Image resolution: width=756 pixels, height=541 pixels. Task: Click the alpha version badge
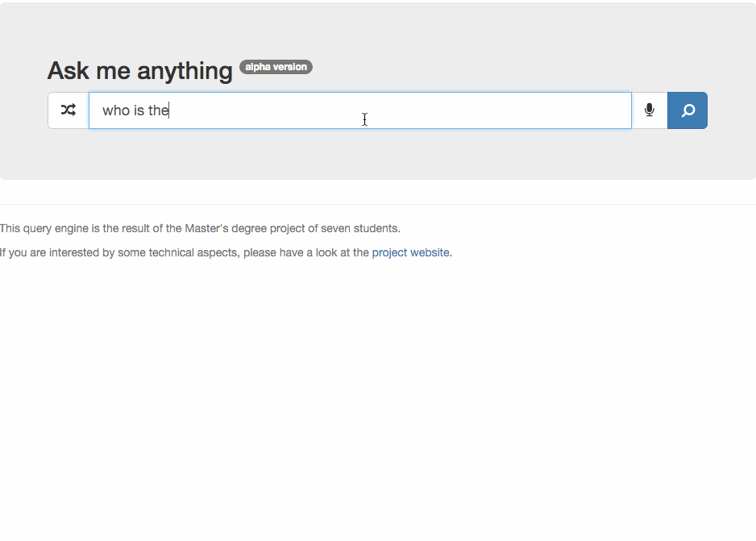tap(276, 67)
